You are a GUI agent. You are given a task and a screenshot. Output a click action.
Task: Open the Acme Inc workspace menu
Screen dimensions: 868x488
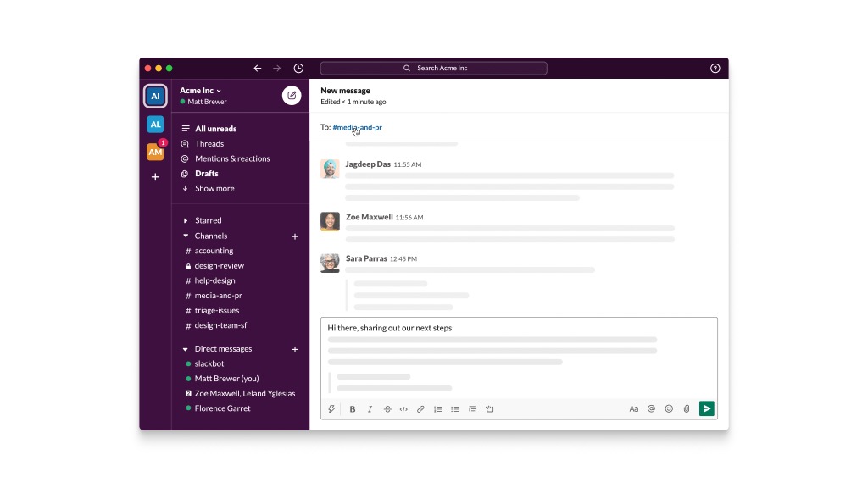pyautogui.click(x=200, y=90)
